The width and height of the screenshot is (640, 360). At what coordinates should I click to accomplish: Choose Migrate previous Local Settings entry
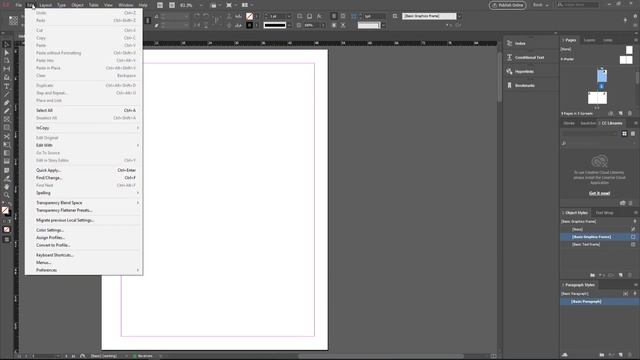(x=84, y=220)
